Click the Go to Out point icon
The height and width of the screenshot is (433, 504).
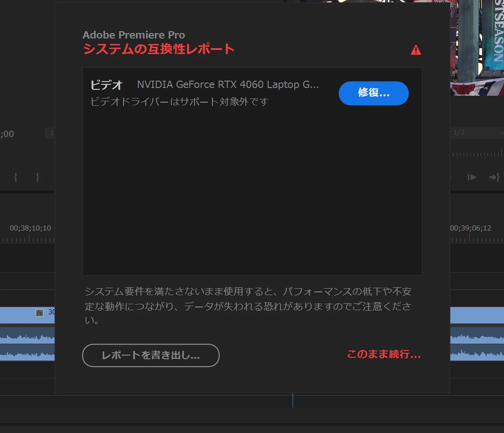pos(494,177)
